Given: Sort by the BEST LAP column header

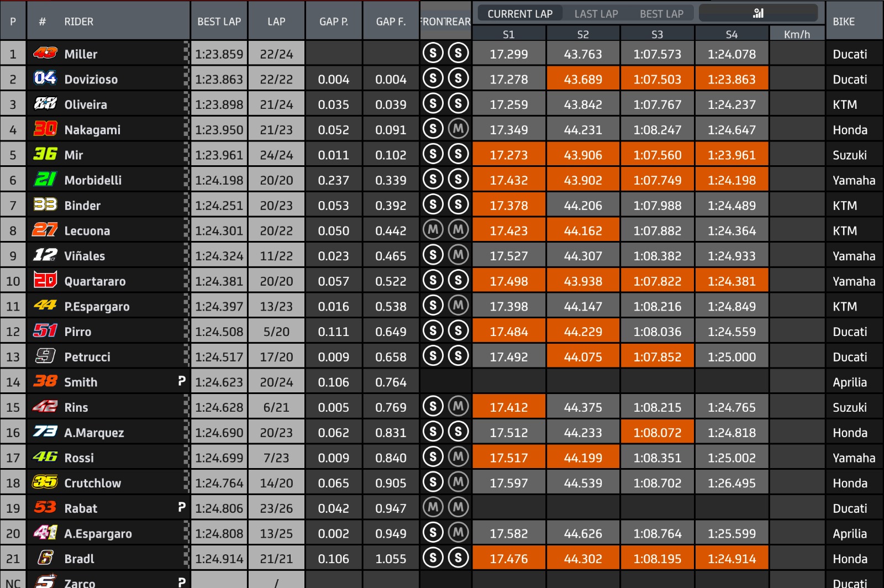Looking at the screenshot, I should (219, 22).
